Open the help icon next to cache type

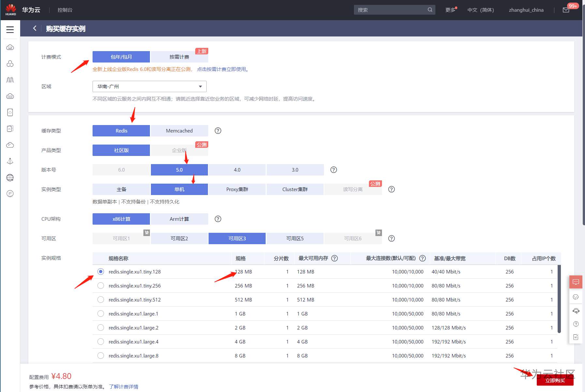218,131
